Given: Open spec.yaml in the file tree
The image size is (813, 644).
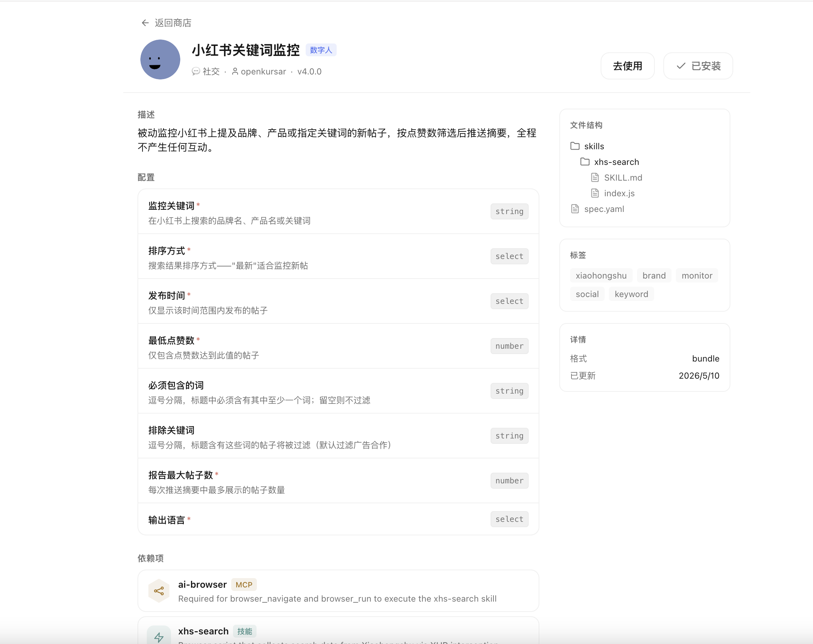Looking at the screenshot, I should click(604, 209).
